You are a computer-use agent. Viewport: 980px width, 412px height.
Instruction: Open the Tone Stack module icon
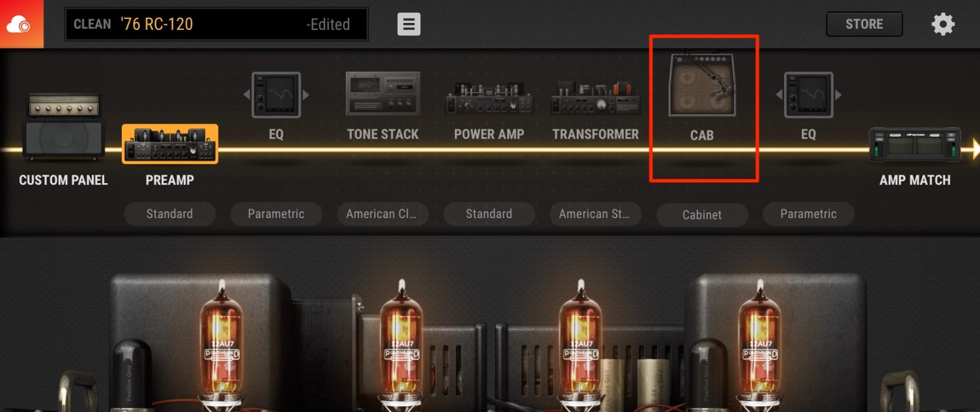(x=383, y=94)
